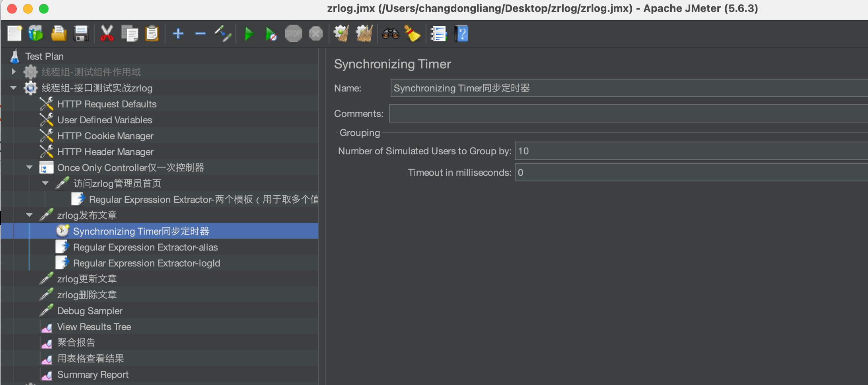Click the Clear results icon with single broom

(x=341, y=33)
